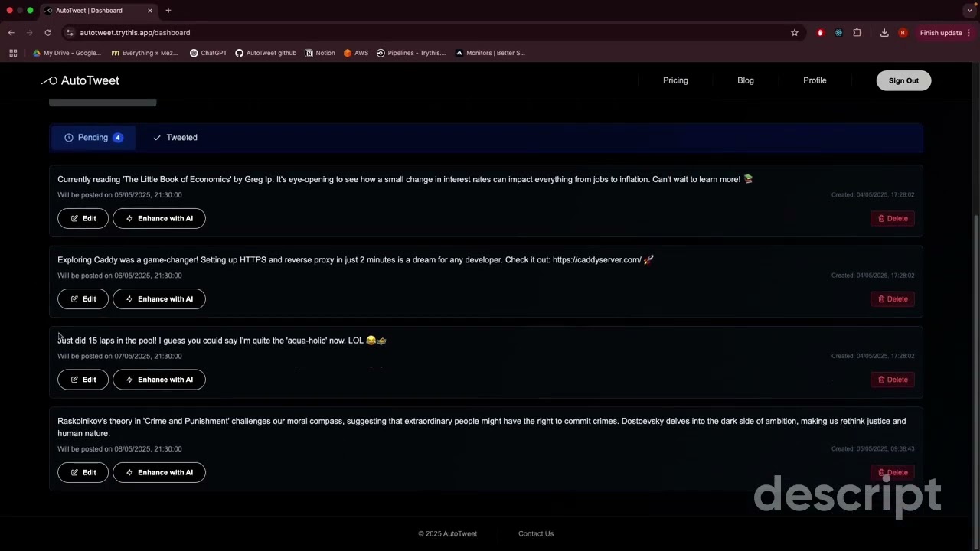The height and width of the screenshot is (551, 980).
Task: Bookmark this page with the star
Action: (795, 33)
